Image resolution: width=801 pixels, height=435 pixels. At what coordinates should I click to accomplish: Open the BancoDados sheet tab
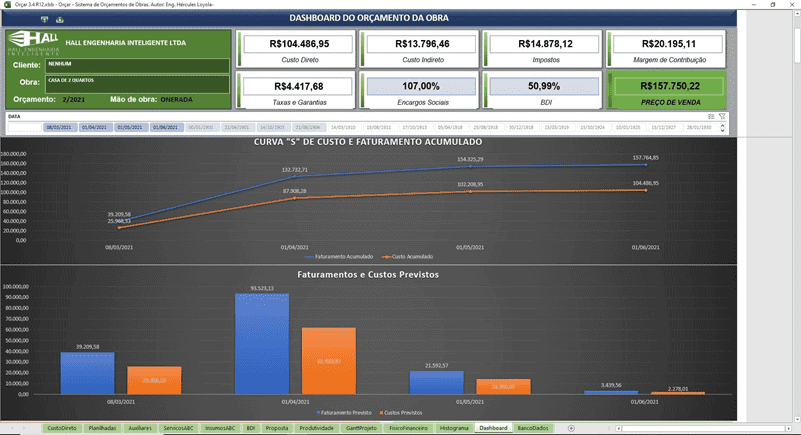[x=532, y=428]
